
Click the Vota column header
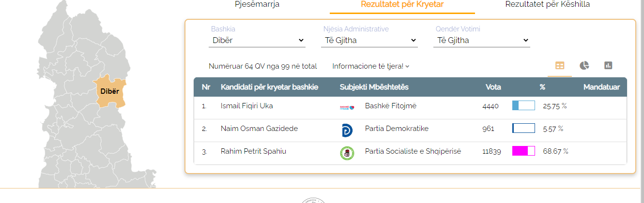(493, 87)
